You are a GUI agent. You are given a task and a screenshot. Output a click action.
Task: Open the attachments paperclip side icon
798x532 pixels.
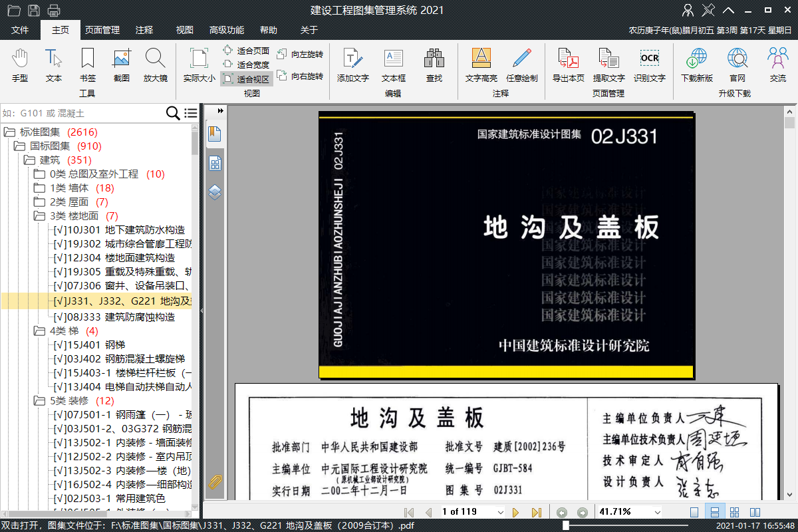pos(215,482)
